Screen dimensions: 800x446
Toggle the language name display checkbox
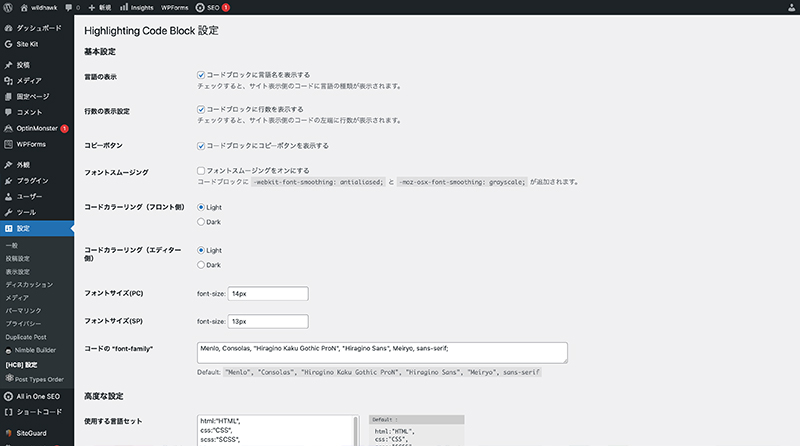[202, 75]
